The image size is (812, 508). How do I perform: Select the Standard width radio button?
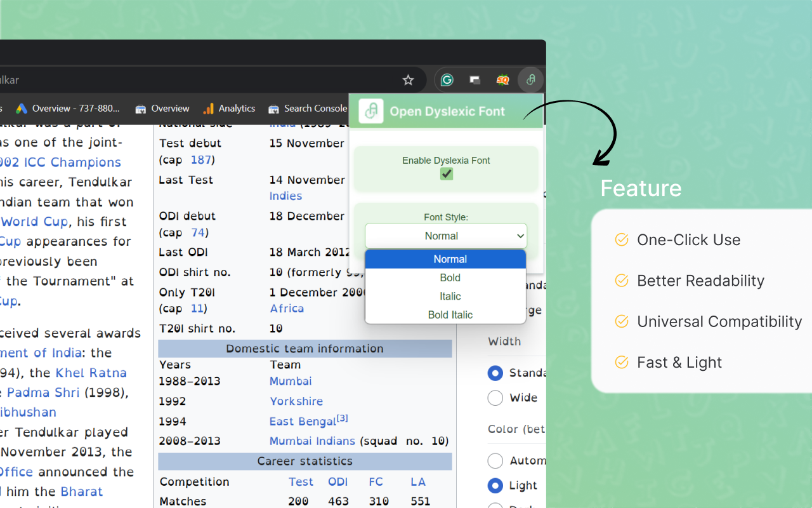point(495,373)
